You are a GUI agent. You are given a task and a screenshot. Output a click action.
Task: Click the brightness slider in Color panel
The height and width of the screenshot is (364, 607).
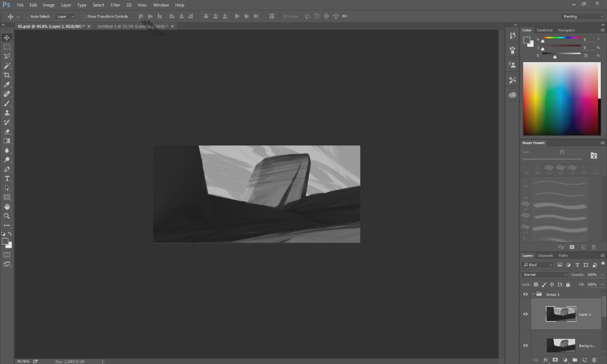561,54
